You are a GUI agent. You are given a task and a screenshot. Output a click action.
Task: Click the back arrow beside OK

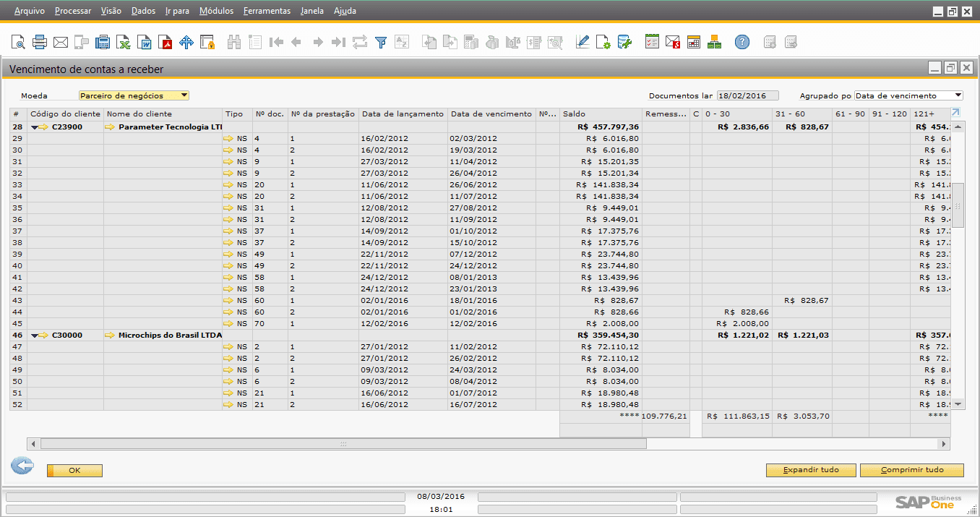[x=22, y=466]
